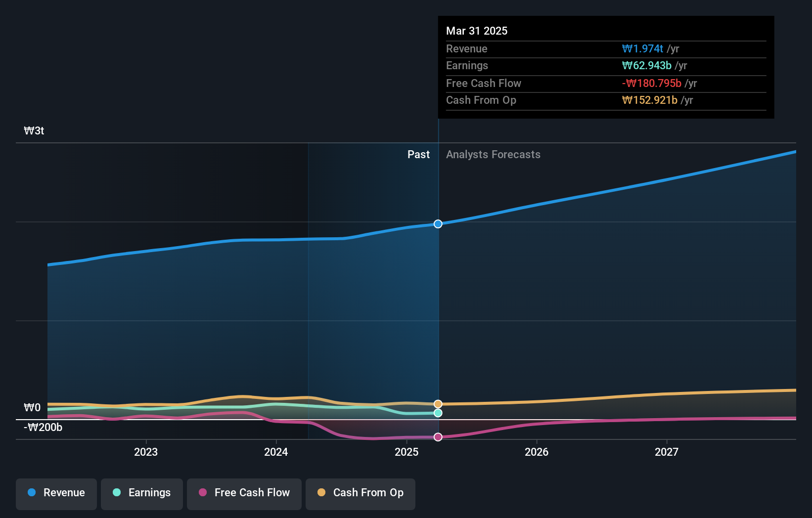Click the orange Cash From Op dot icon
Viewport: 812px width, 518px height.
tap(321, 492)
